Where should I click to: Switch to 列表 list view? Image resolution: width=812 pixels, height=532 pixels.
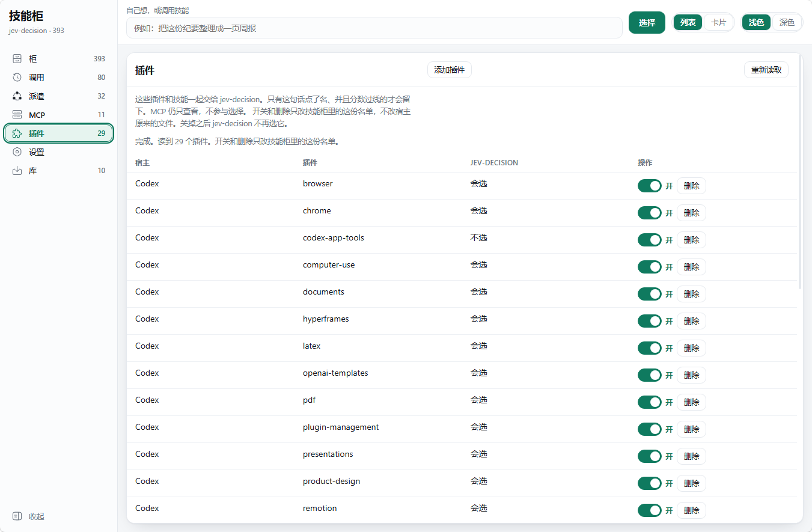[688, 22]
